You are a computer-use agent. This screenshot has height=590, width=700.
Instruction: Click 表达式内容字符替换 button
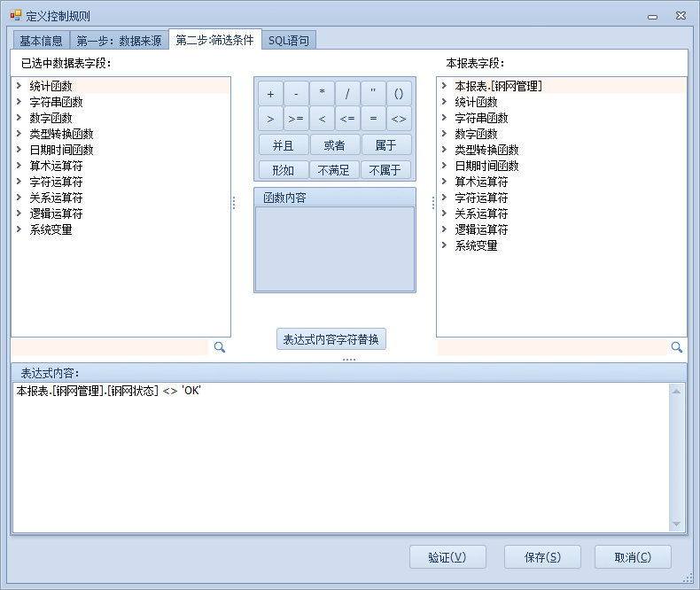click(x=331, y=339)
